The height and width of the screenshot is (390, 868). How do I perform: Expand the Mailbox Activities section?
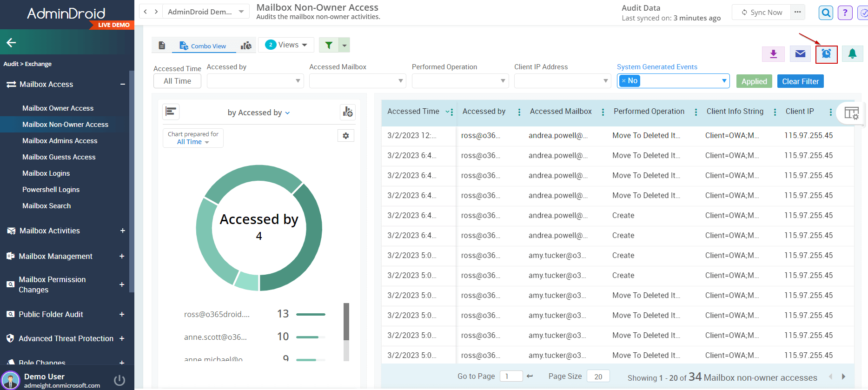click(123, 231)
